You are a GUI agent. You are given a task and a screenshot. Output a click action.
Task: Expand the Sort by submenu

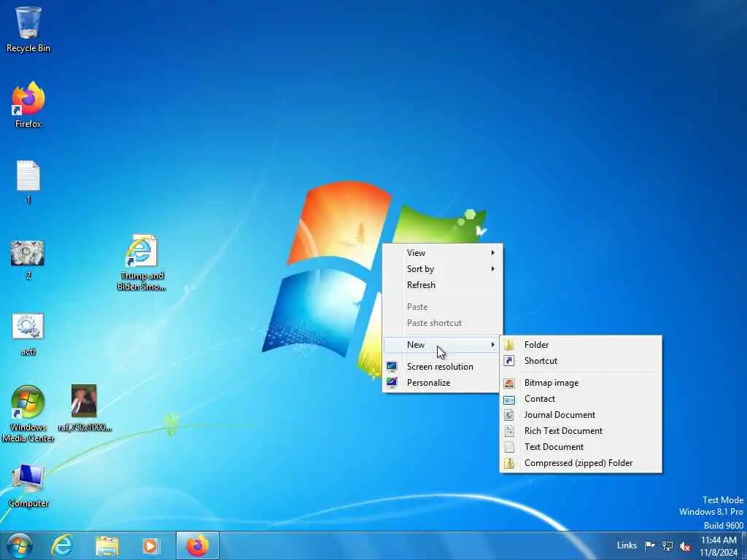443,269
